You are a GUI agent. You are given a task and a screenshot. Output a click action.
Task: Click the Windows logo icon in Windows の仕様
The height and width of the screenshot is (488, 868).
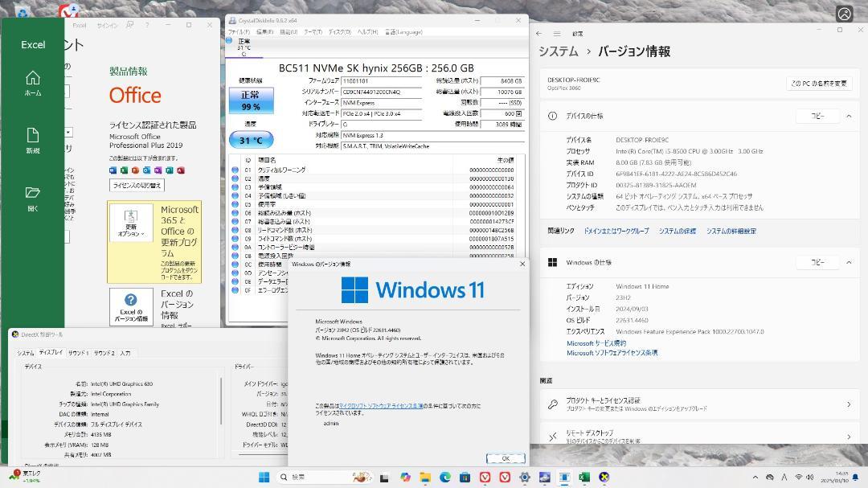click(x=552, y=263)
